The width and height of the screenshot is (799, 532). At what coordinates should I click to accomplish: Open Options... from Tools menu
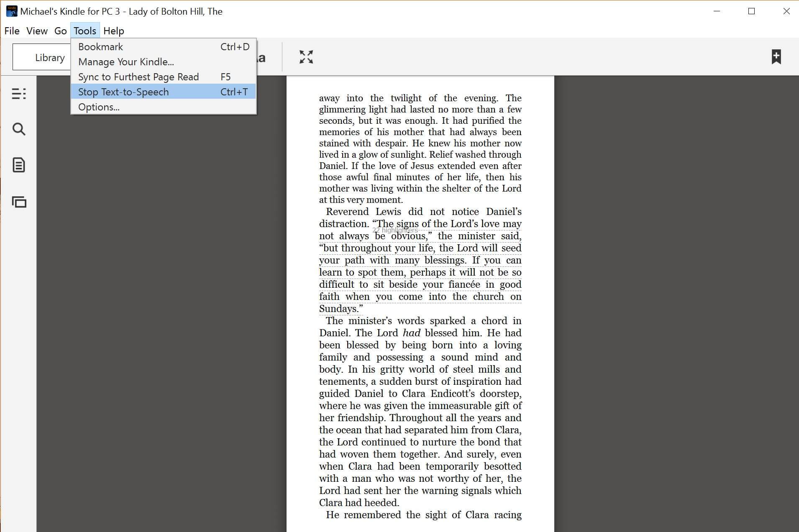click(164, 107)
